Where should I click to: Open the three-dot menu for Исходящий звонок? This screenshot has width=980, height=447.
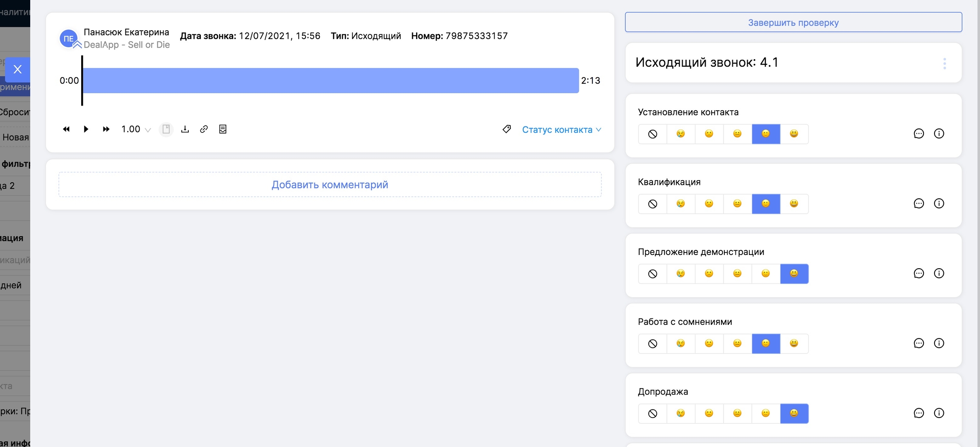tap(944, 63)
